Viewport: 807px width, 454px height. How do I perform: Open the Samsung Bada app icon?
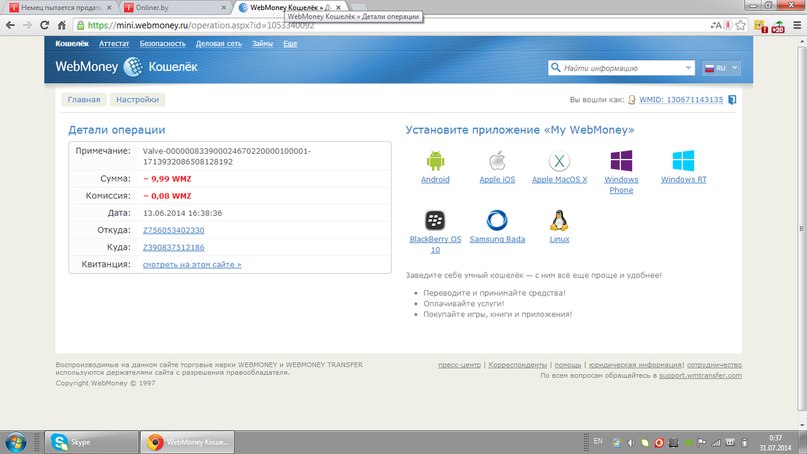pos(497,220)
